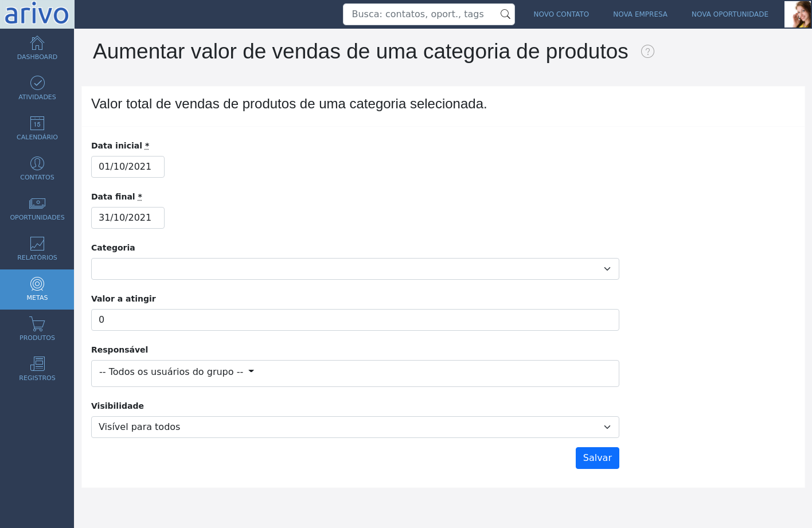Image resolution: width=812 pixels, height=528 pixels.
Task: Open the user profile photo
Action: coord(798,14)
